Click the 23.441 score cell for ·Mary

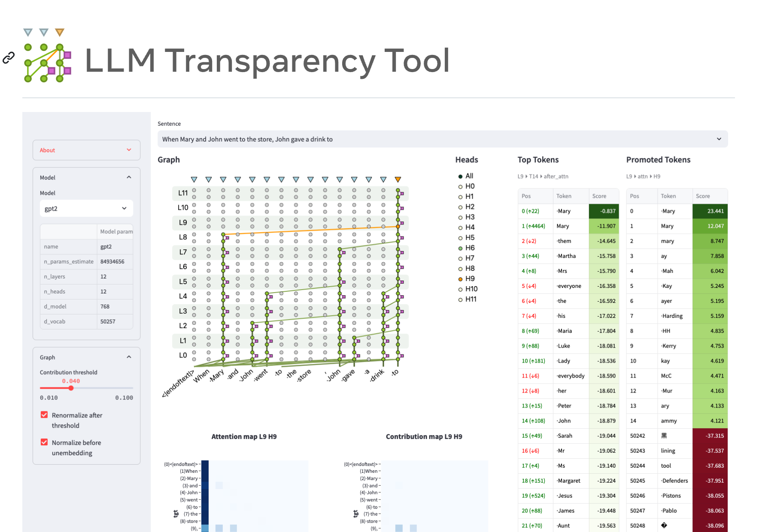point(710,211)
